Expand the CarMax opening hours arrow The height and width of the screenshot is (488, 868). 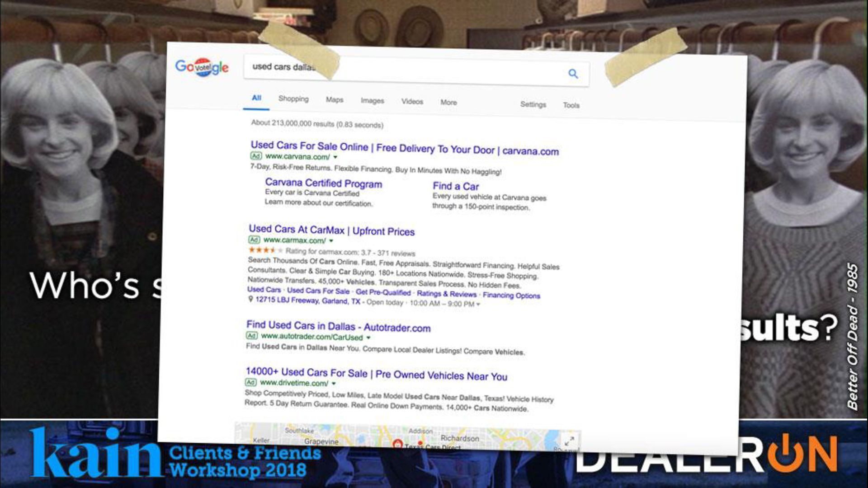[x=478, y=305]
